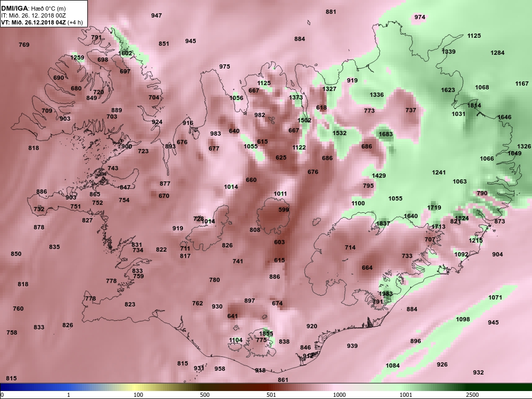Click the map value 975

[x=225, y=66]
